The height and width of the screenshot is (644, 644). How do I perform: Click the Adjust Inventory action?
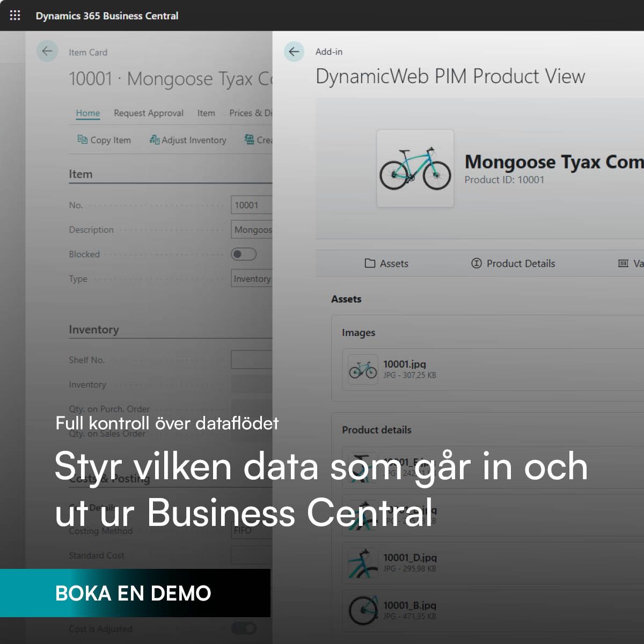pyautogui.click(x=188, y=140)
